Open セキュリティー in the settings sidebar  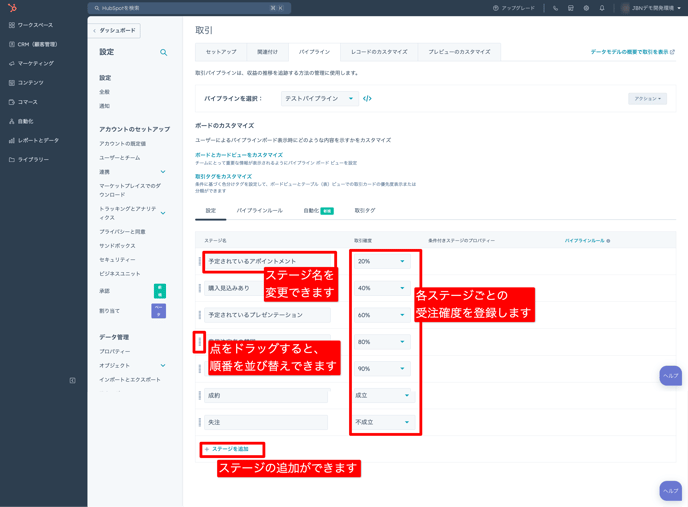117,260
